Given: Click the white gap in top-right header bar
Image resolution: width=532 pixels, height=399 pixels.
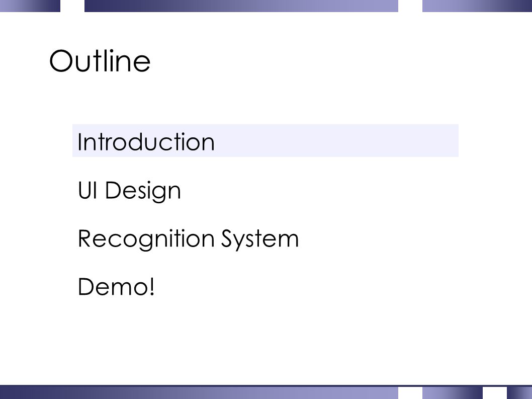Looking at the screenshot, I should pyautogui.click(x=410, y=6).
